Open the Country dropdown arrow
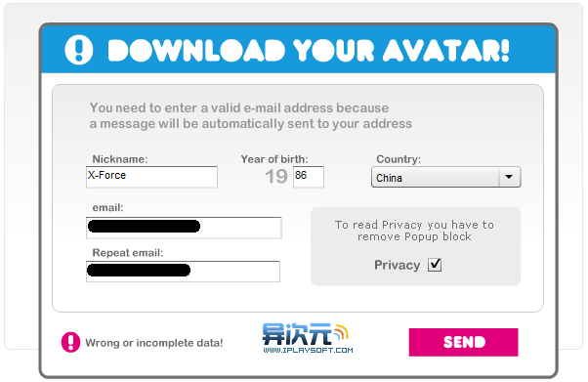This screenshot has height=382, width=588. [x=509, y=177]
